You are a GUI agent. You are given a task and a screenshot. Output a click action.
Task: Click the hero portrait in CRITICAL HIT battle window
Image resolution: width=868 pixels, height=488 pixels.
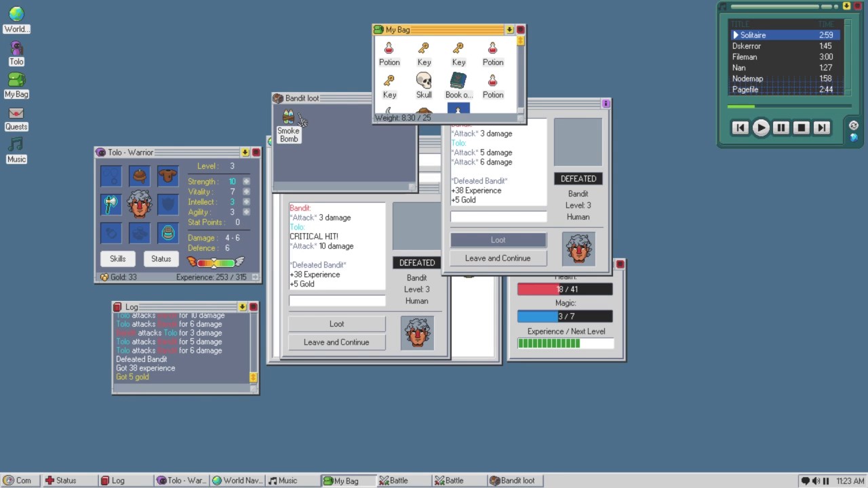coord(417,333)
